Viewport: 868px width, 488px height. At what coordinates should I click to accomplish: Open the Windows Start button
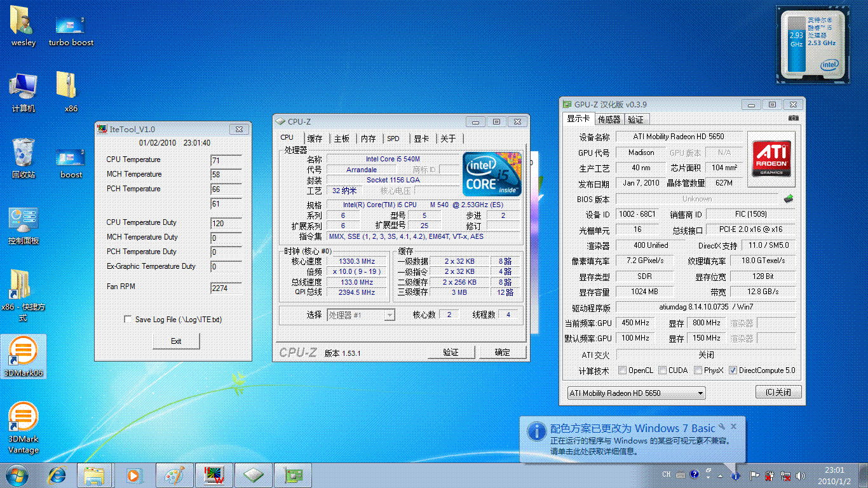(17, 475)
